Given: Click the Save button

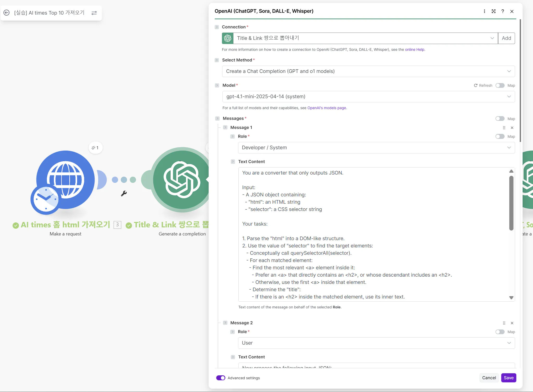Looking at the screenshot, I should click(x=509, y=378).
